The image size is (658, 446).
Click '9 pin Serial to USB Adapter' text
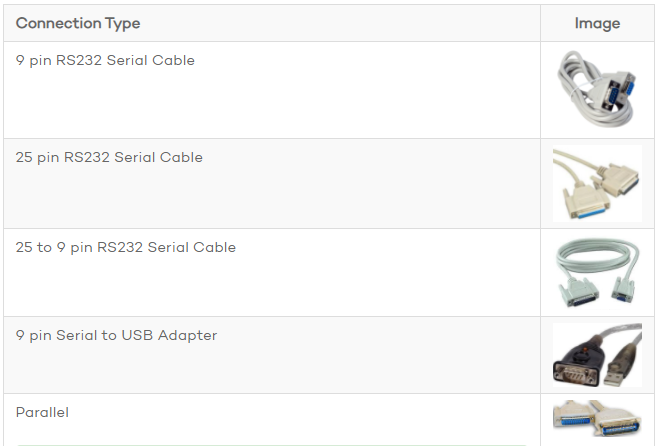point(116,335)
